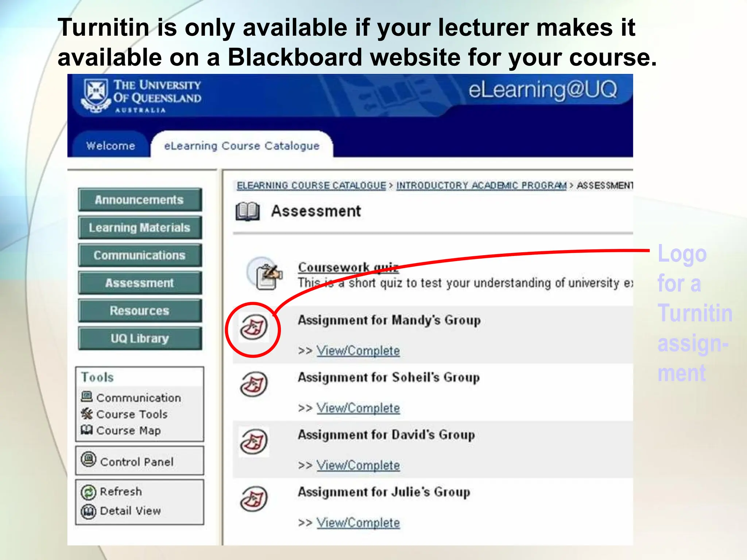Open Course Map link text
747x560 pixels.
click(128, 431)
